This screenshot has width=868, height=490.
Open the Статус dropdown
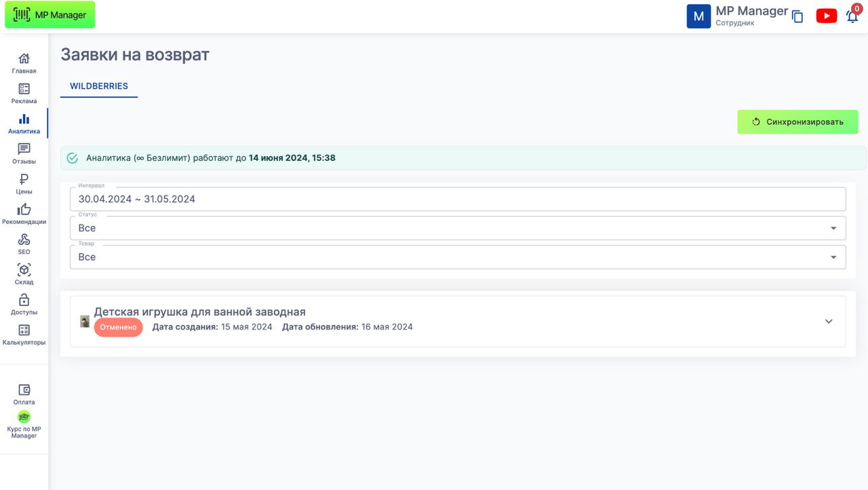tap(458, 228)
